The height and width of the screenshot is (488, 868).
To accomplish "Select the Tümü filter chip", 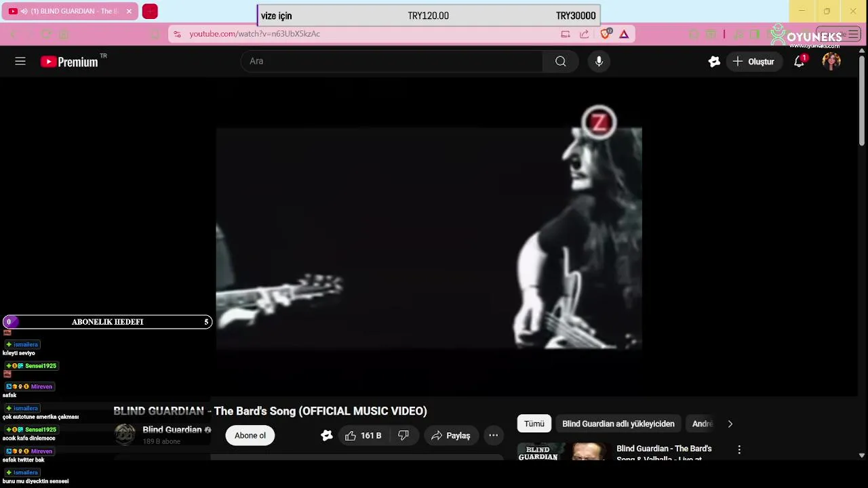I will click(x=534, y=424).
